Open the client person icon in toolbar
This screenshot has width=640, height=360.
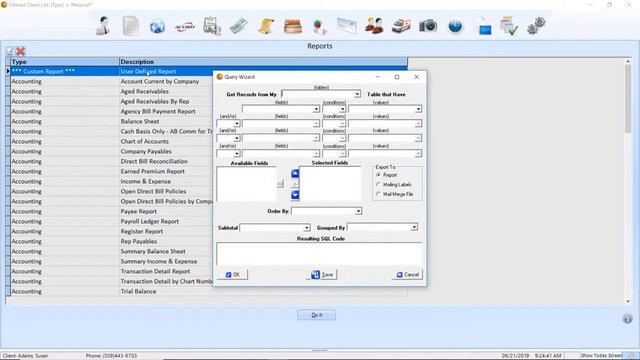103,26
